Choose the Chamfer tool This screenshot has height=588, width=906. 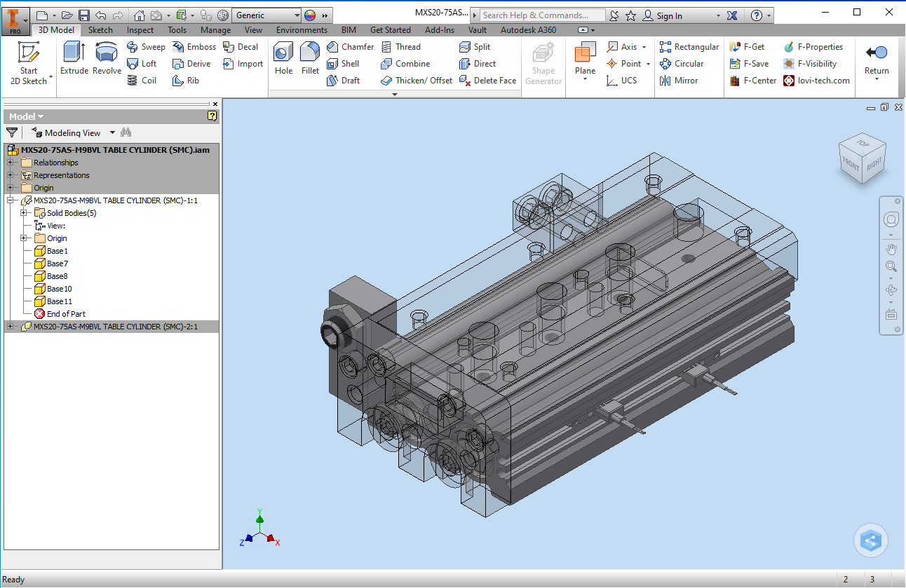click(x=350, y=47)
